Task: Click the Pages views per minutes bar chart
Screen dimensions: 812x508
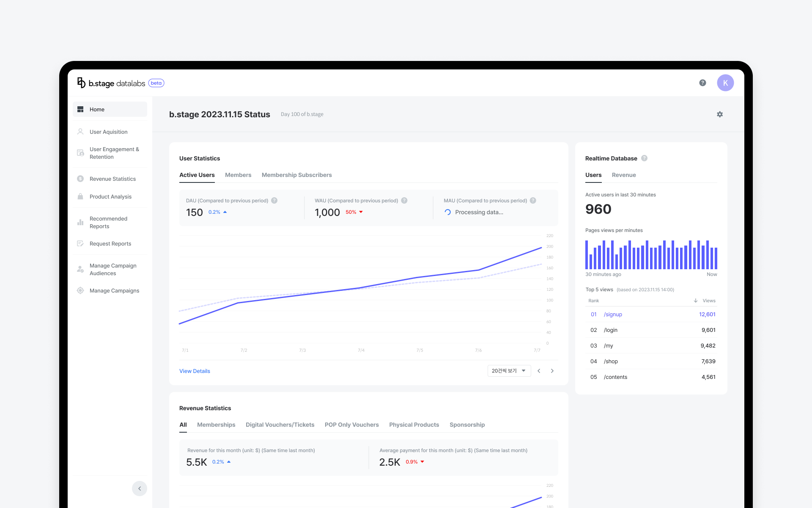Action: click(x=651, y=254)
